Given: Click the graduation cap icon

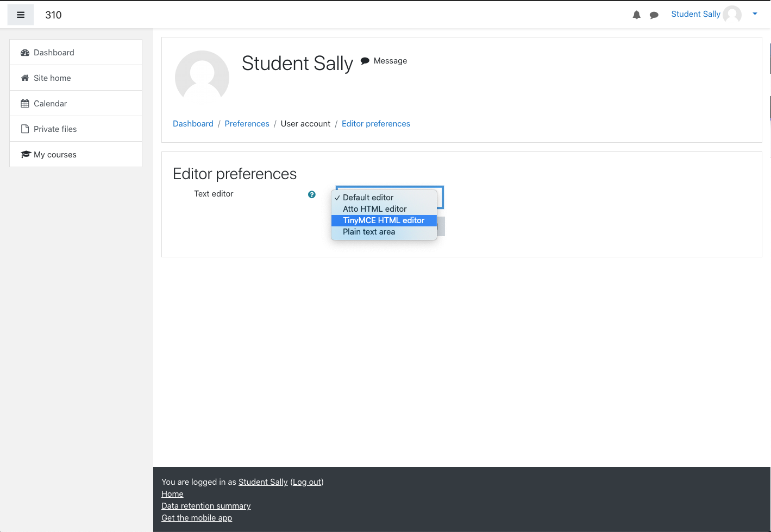Looking at the screenshot, I should point(26,155).
